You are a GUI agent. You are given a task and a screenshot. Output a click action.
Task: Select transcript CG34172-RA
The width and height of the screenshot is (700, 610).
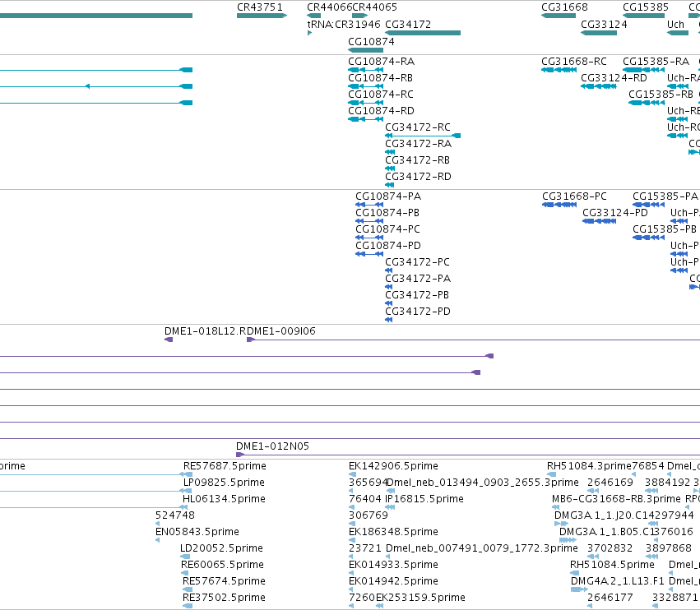[419, 144]
